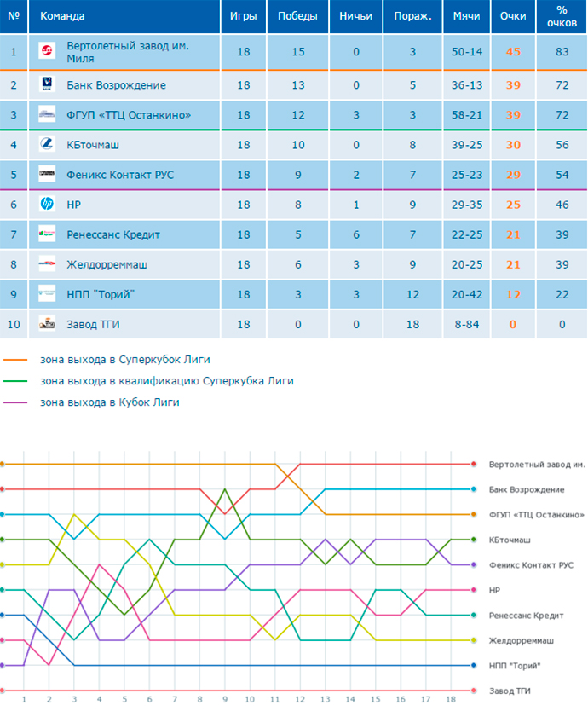Open the ФГУП «ТТЦ Останкино» team name

point(129,115)
